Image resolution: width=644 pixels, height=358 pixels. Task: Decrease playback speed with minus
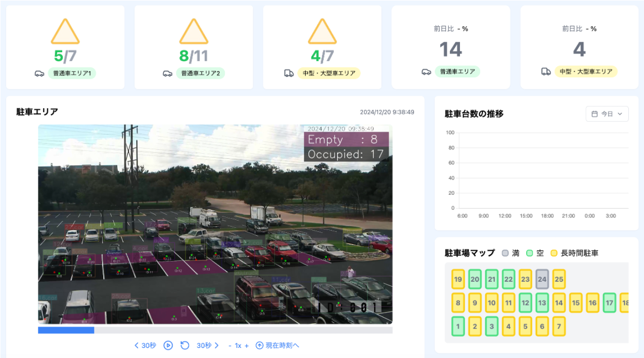pos(230,345)
